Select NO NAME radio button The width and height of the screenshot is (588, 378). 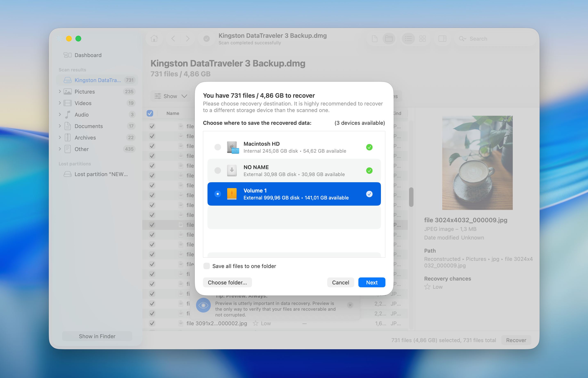(218, 171)
